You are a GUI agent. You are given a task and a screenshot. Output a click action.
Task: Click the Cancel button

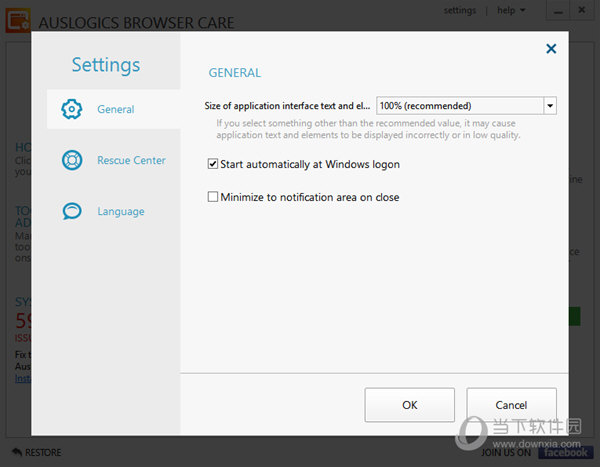tap(511, 405)
